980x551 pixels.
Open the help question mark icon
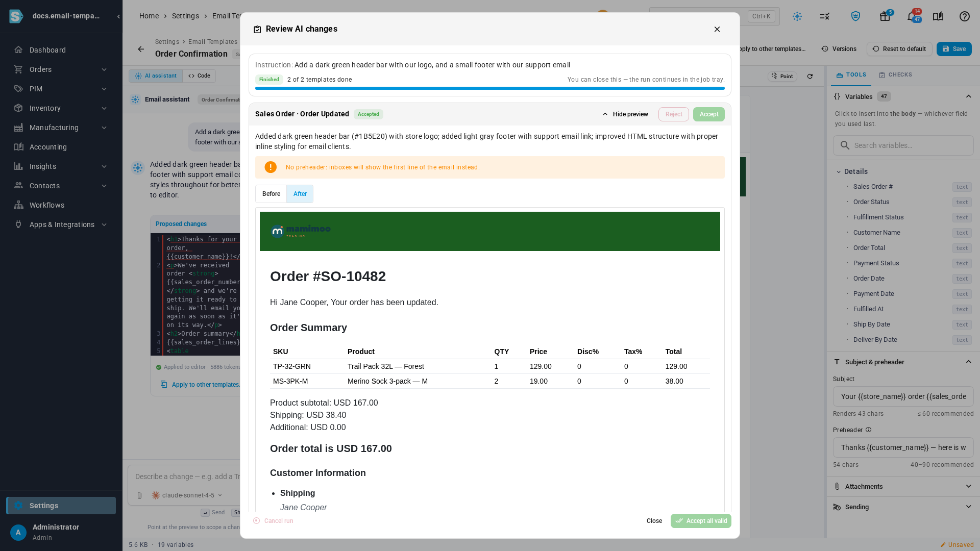pos(965,16)
